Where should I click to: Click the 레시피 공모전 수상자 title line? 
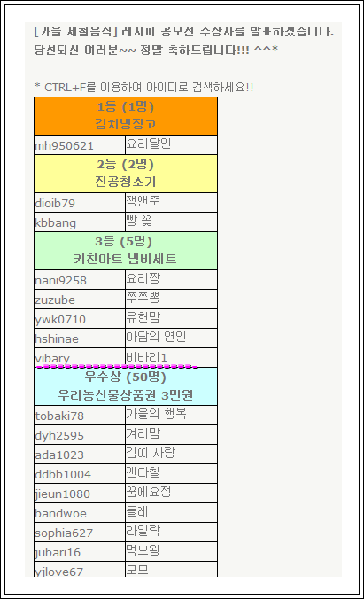(183, 31)
